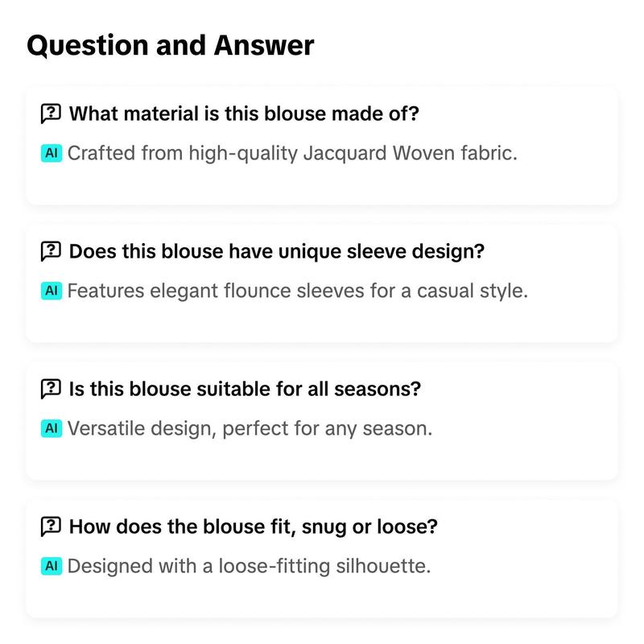
Task: Click the Question and Answer heading
Action: (171, 46)
